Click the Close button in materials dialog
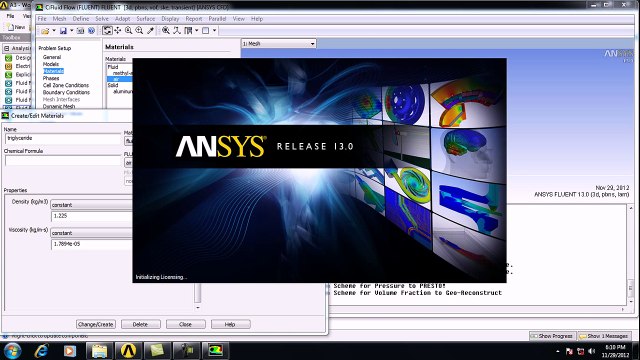Screen dimensions: 640x360 click(185, 324)
